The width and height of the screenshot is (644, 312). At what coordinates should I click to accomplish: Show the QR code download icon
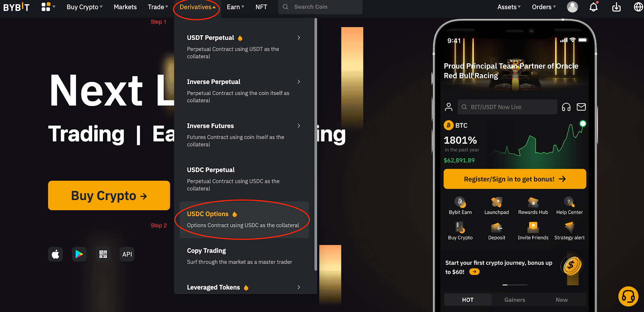103,254
